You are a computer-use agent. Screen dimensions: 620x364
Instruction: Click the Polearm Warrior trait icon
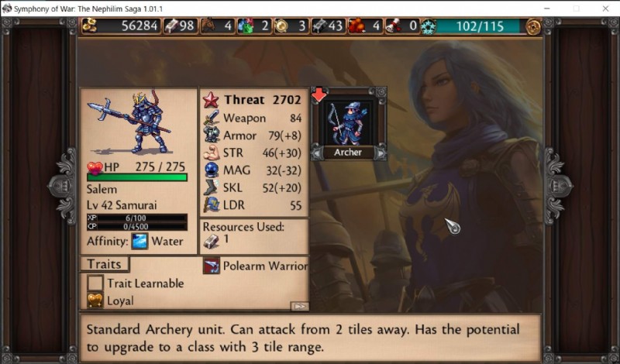coord(212,266)
